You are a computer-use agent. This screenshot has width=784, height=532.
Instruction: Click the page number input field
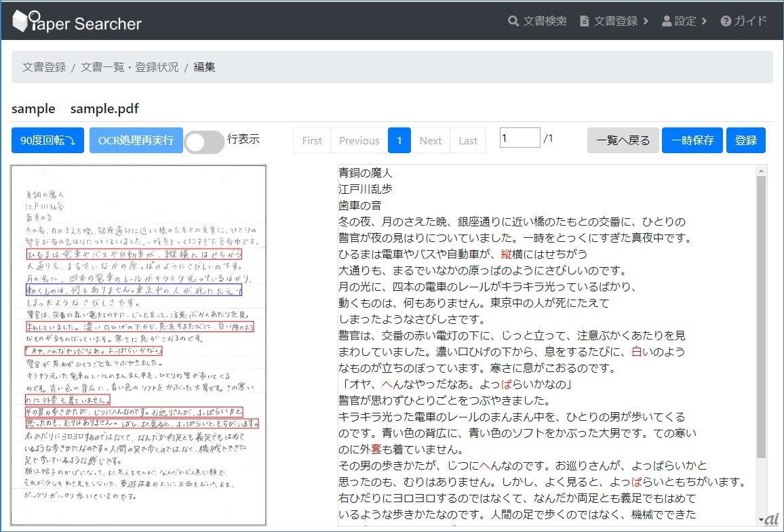point(520,138)
